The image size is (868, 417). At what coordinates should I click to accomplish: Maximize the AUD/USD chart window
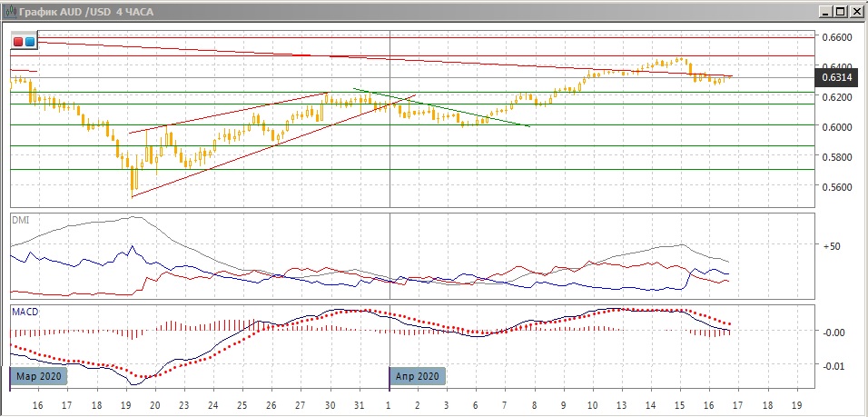pyautogui.click(x=841, y=12)
